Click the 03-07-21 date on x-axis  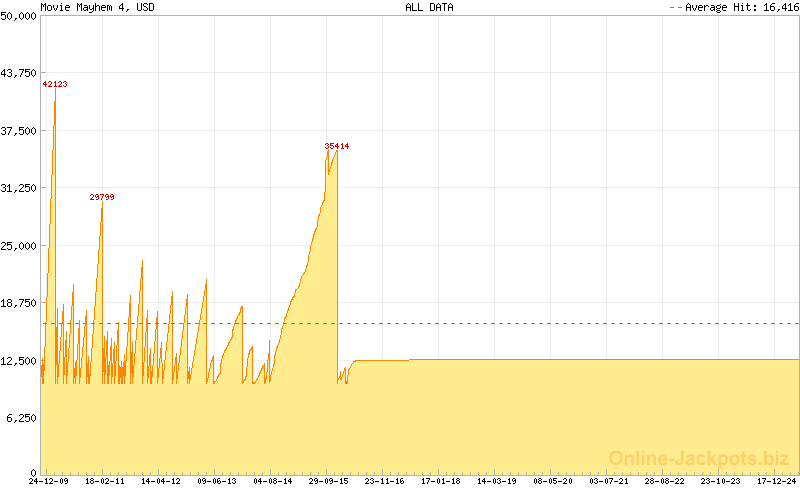click(609, 481)
